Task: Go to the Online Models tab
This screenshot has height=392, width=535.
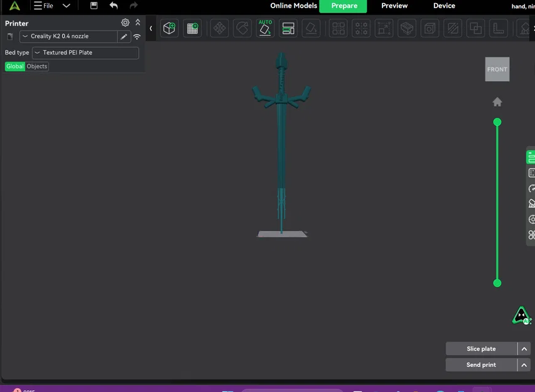Action: [293, 6]
